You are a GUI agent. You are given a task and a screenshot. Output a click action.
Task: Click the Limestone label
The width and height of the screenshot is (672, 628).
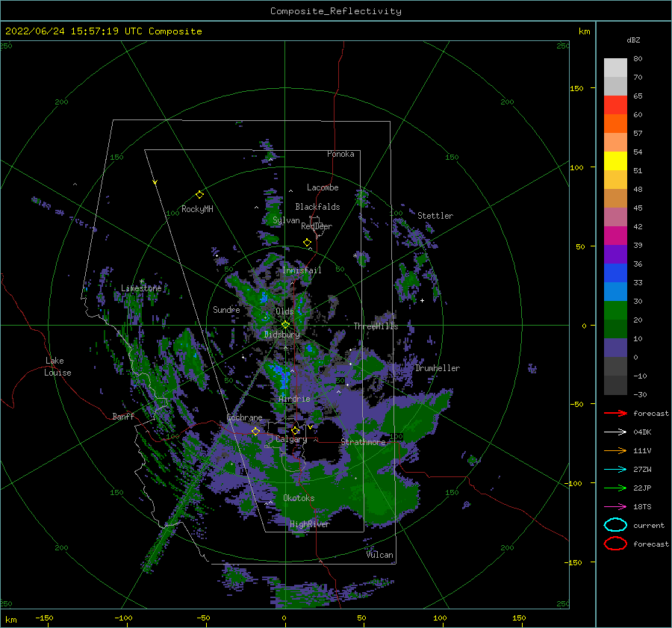tap(141, 288)
